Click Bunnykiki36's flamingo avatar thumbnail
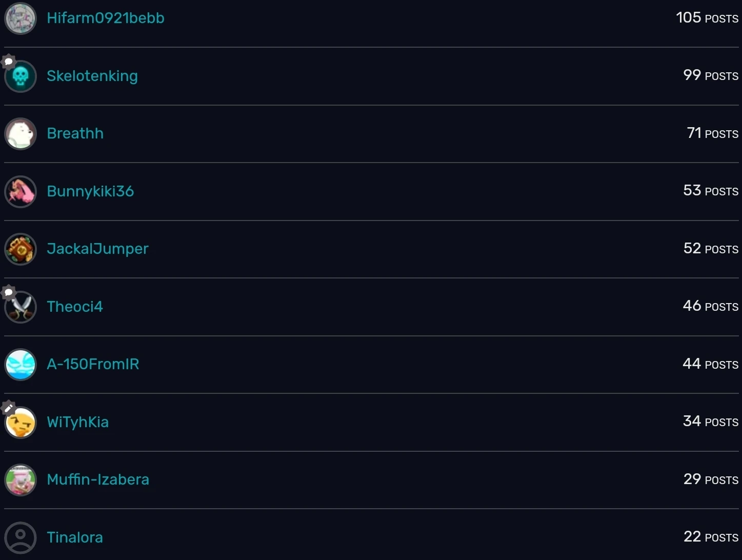The image size is (742, 560). [21, 191]
